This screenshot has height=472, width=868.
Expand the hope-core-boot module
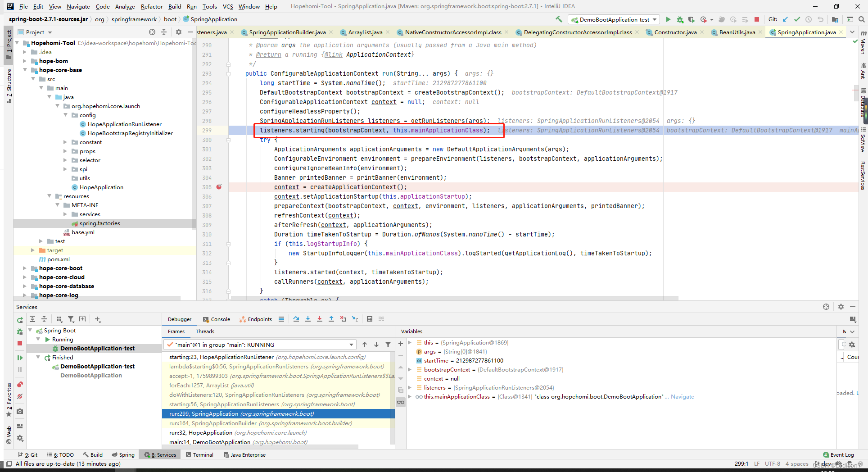(25, 268)
